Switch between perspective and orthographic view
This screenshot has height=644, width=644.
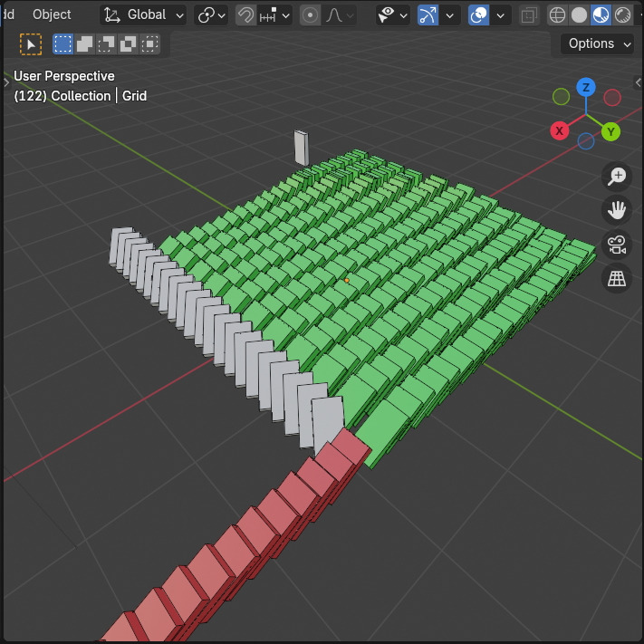pos(617,278)
